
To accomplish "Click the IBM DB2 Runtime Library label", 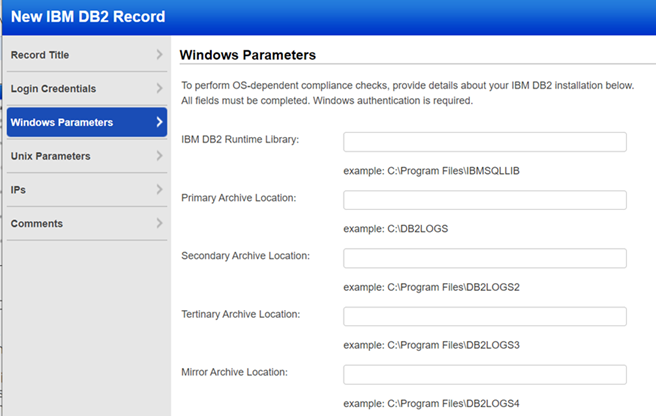I will tap(240, 140).
